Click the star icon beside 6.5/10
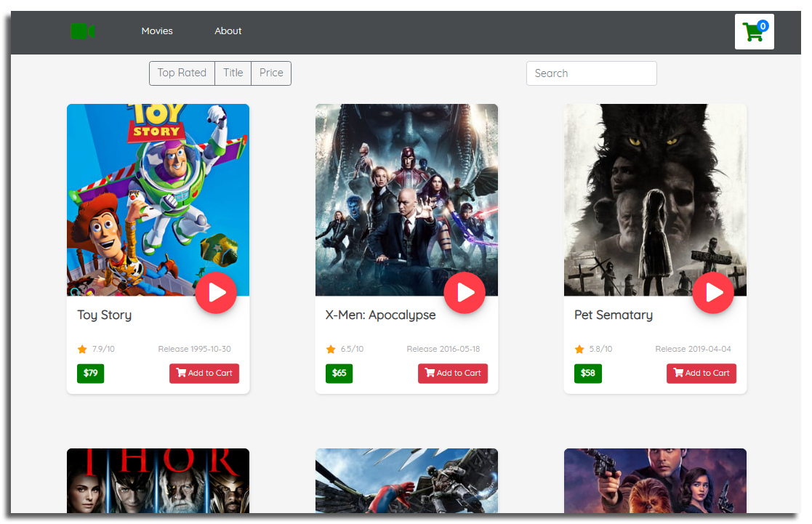Screen dimensions: 812x524 tap(330, 349)
